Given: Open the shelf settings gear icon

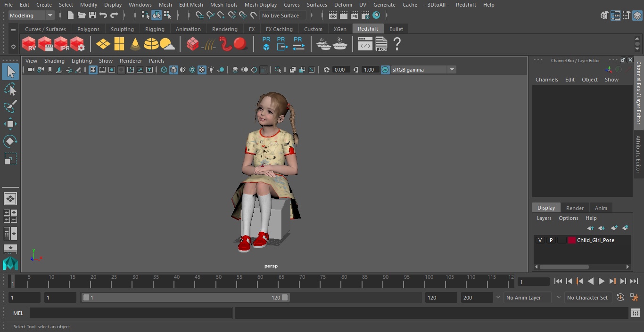Looking at the screenshot, I should pyautogui.click(x=13, y=47).
